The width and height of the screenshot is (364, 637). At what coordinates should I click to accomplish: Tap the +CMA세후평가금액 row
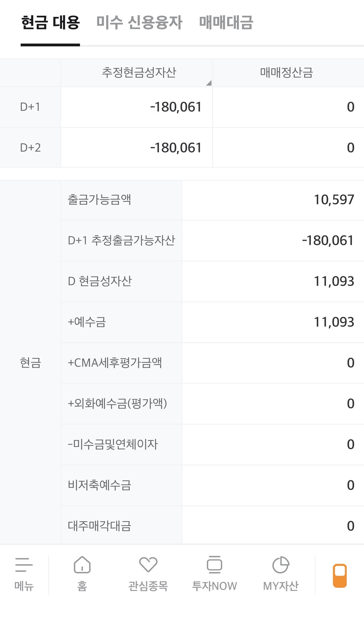(212, 363)
